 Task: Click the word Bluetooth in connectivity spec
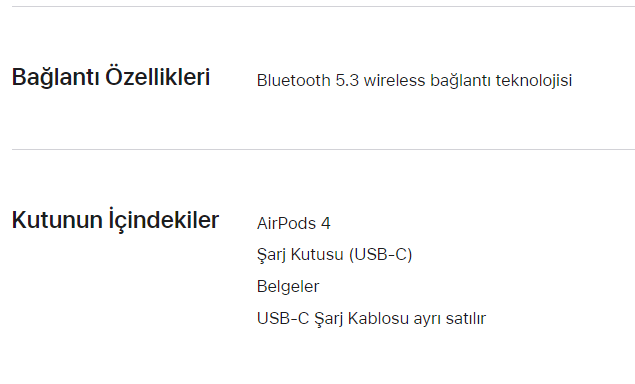coord(294,80)
